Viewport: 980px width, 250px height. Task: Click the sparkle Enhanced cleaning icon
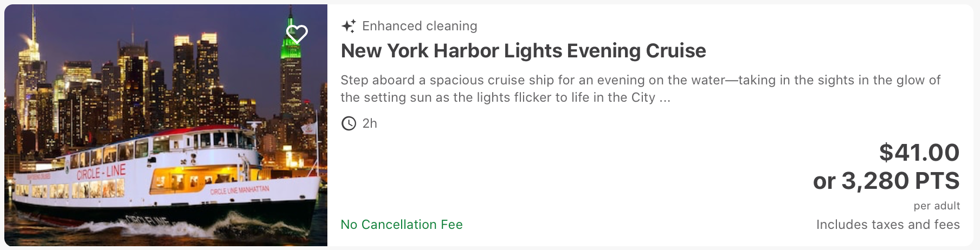coord(349,26)
